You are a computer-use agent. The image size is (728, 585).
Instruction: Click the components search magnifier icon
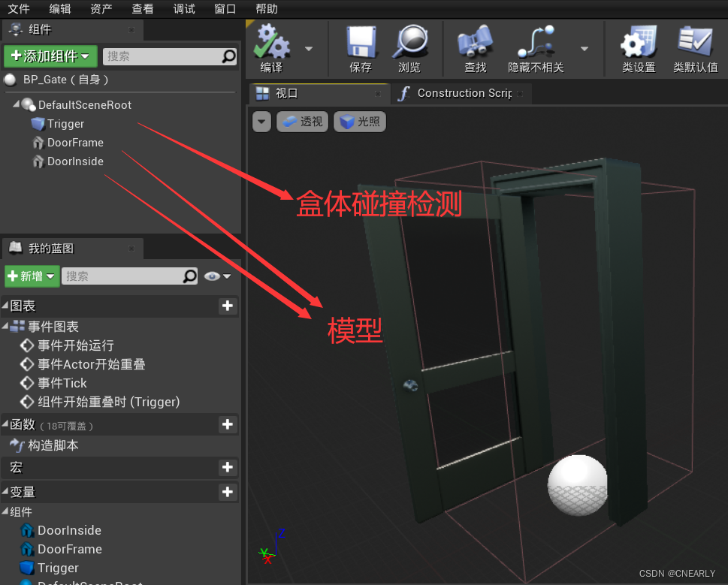coord(229,56)
